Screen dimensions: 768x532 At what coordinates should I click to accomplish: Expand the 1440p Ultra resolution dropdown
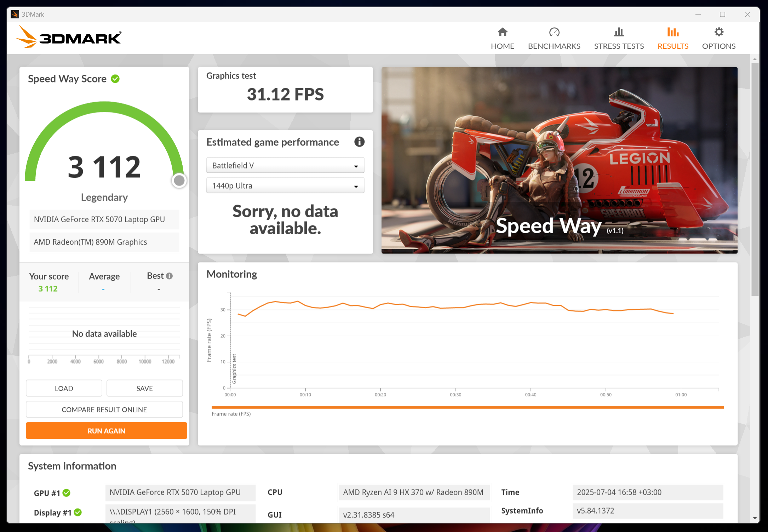tap(285, 185)
